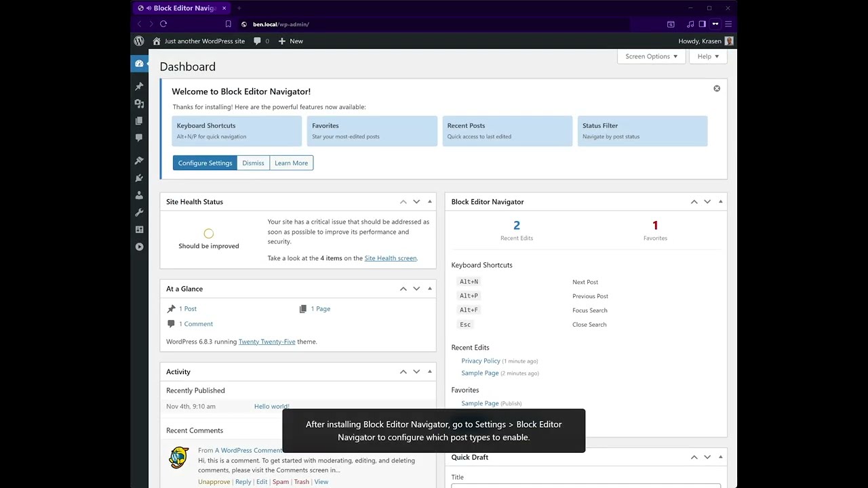This screenshot has width=868, height=488.
Task: Click the Learn More button
Action: coord(291,163)
